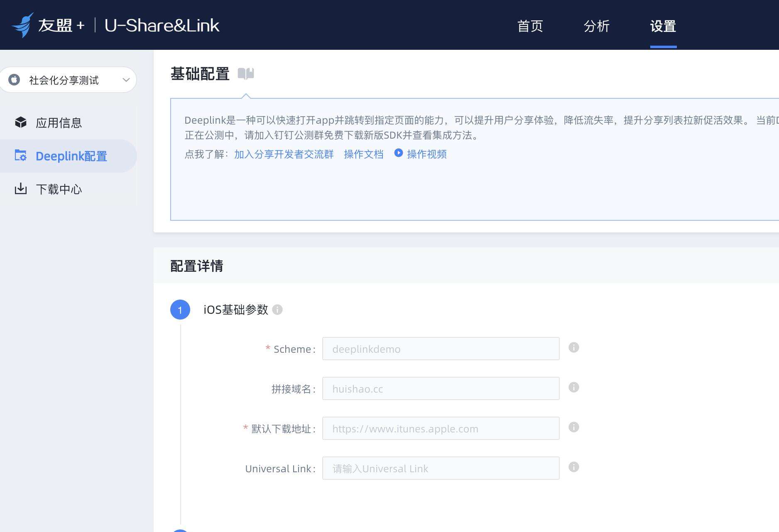The height and width of the screenshot is (532, 779).
Task: Focus the Scheme input field
Action: (x=441, y=349)
